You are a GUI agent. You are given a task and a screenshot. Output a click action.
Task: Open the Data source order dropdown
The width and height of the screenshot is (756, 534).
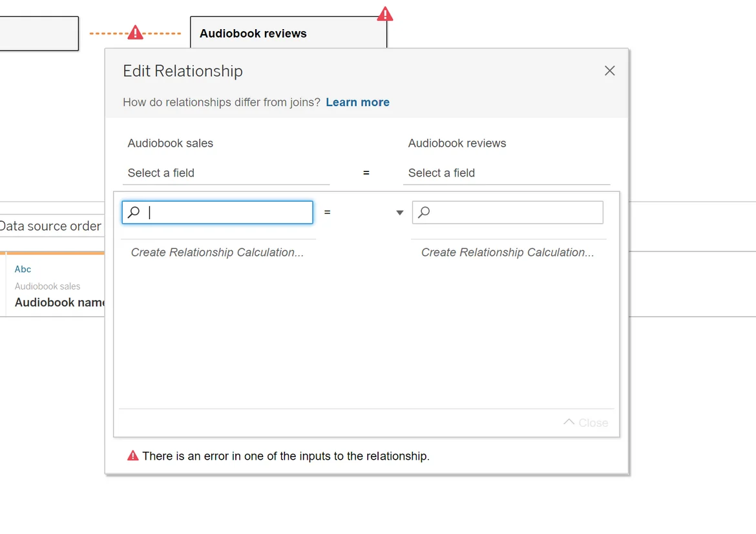pyautogui.click(x=50, y=226)
